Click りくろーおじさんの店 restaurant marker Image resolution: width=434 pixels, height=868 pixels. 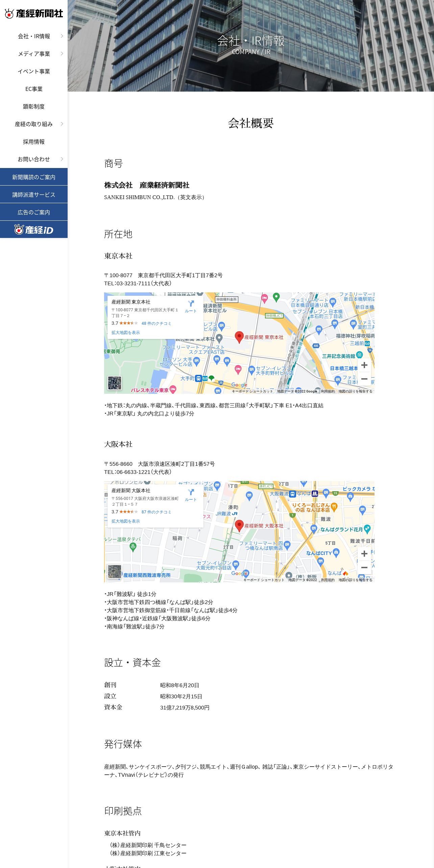tap(334, 507)
